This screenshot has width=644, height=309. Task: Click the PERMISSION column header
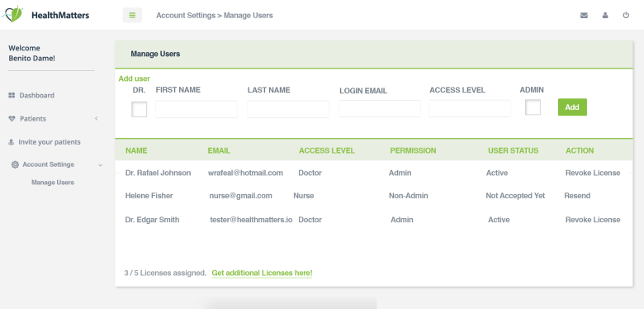tap(413, 151)
